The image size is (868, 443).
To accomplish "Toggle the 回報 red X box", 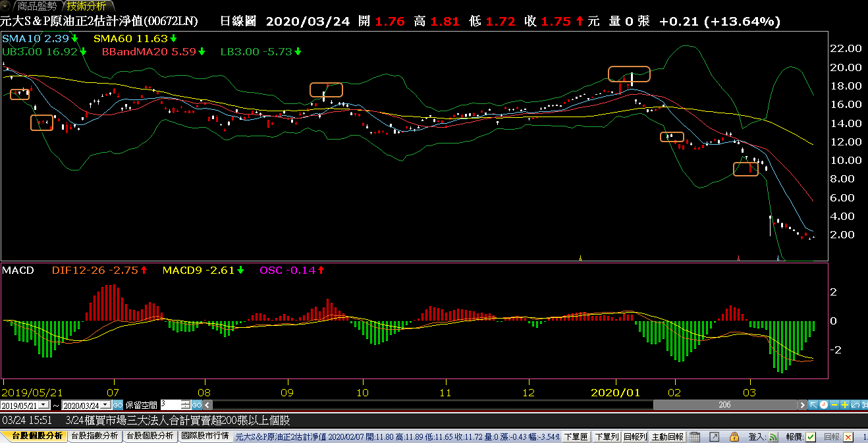I will tap(849, 436).
